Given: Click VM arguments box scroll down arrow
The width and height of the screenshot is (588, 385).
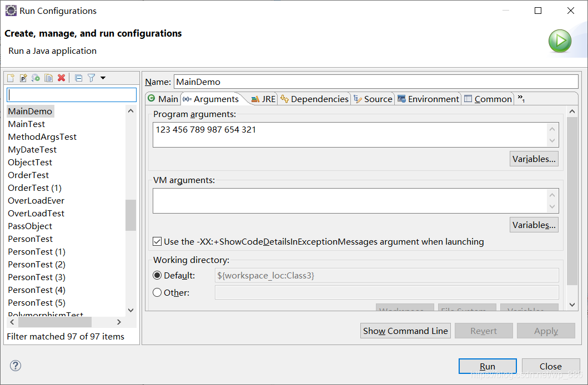Looking at the screenshot, I should [552, 206].
